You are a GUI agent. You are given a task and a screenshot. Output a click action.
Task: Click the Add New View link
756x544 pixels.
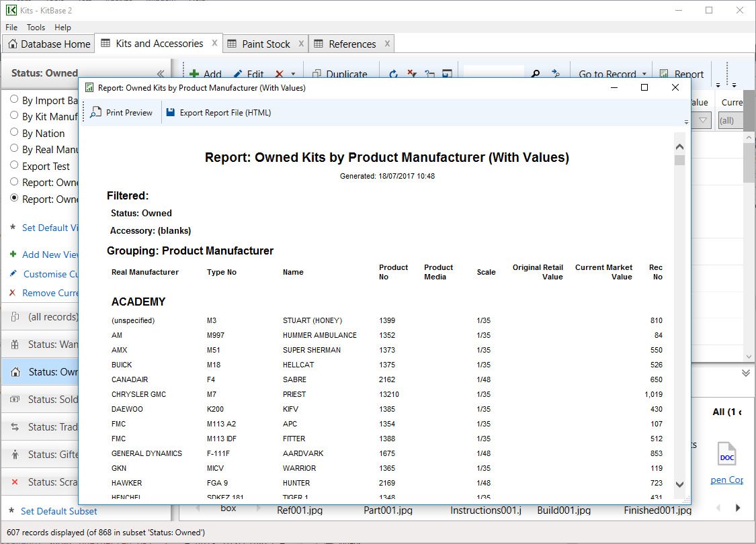(50, 255)
